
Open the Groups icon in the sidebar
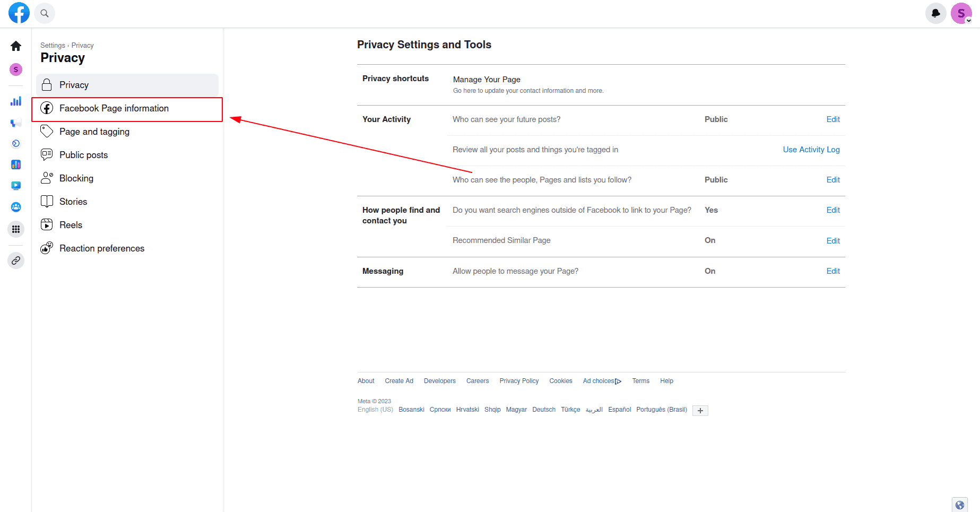click(x=16, y=207)
